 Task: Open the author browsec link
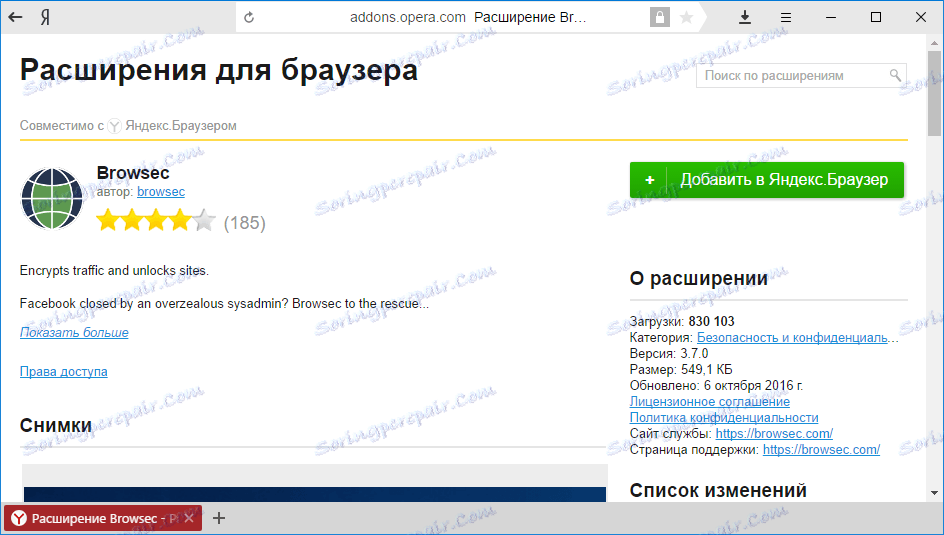tap(161, 192)
